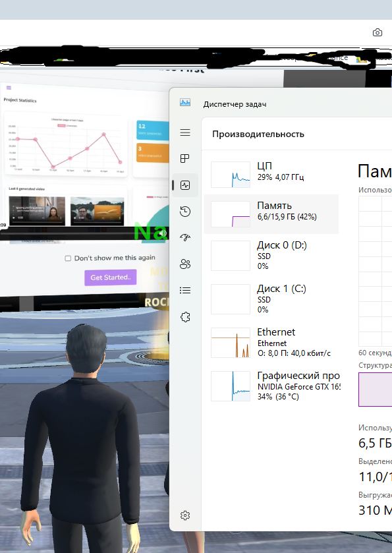Click the orange 3 video generated card
This screenshot has height=553, width=392.
pos(152,153)
